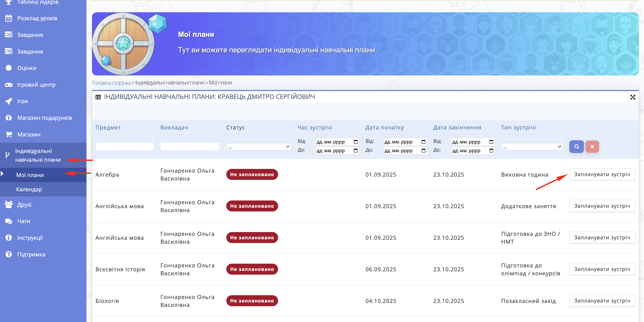This screenshot has height=322, width=644.
Task: Click the Магазин shopping cart icon
Action: [x=9, y=134]
